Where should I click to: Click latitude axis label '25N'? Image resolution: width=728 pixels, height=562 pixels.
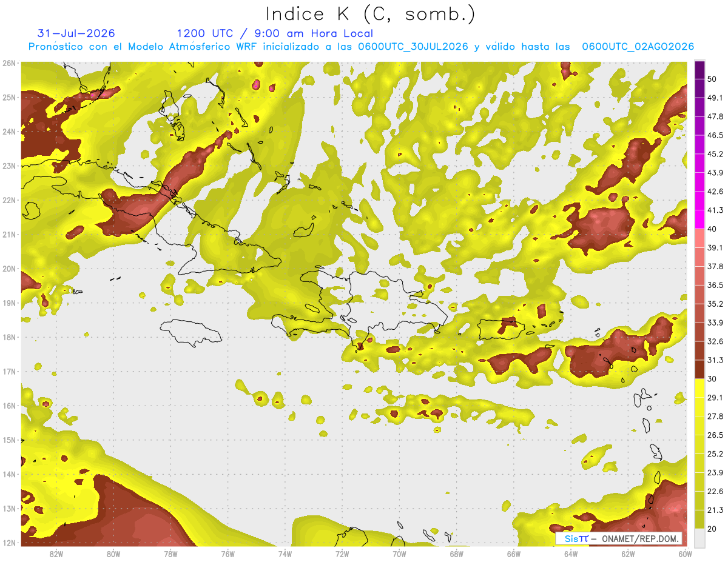pos(8,98)
